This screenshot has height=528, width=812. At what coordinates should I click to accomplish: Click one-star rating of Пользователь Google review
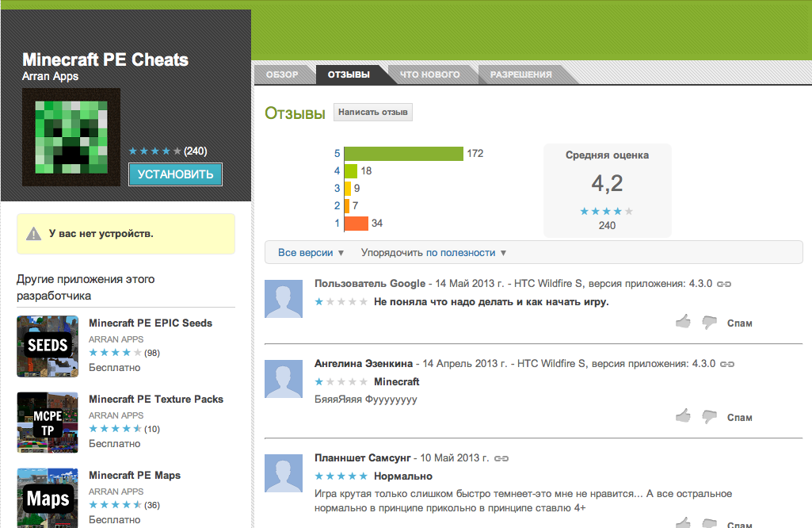pos(341,302)
